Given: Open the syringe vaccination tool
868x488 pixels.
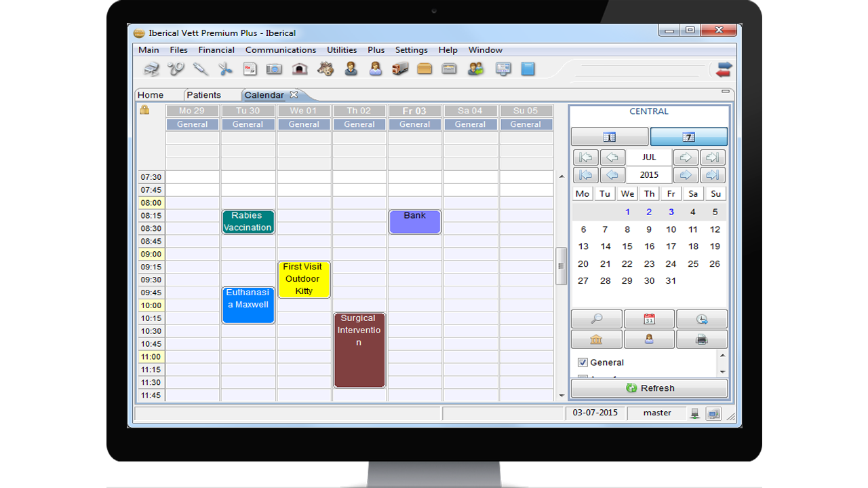Looking at the screenshot, I should click(201, 69).
